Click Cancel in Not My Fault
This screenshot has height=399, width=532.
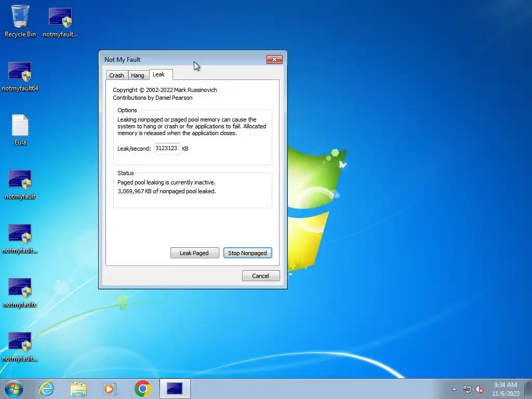click(261, 276)
